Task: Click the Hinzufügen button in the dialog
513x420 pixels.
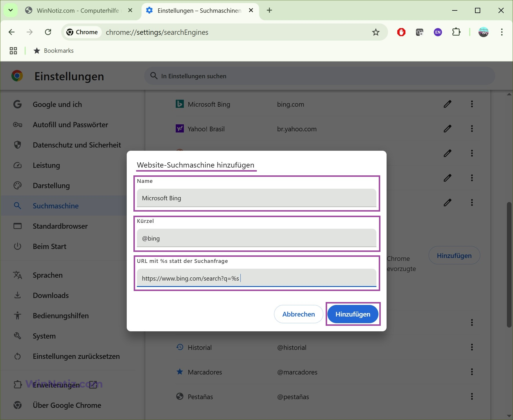Action: (353, 314)
